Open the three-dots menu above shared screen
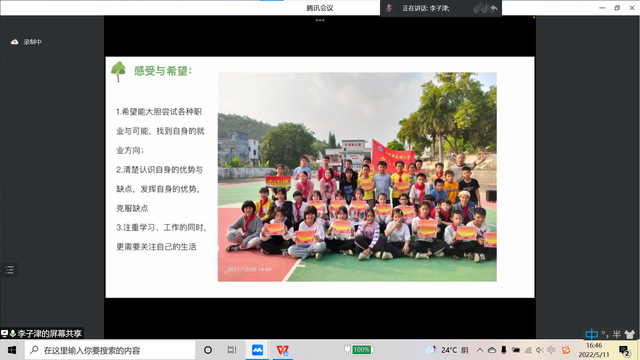The width and height of the screenshot is (640, 360). pos(320,20)
